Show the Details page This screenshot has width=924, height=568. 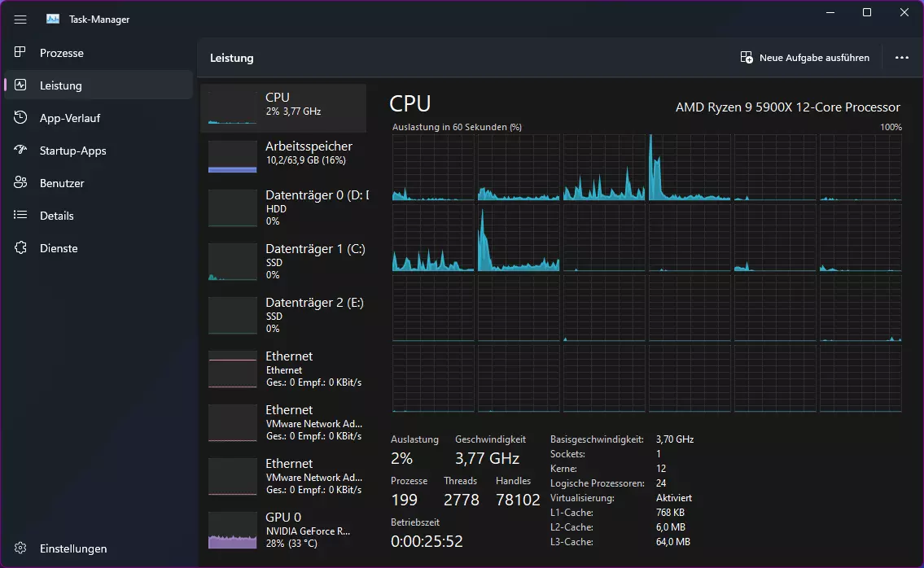(x=99, y=215)
